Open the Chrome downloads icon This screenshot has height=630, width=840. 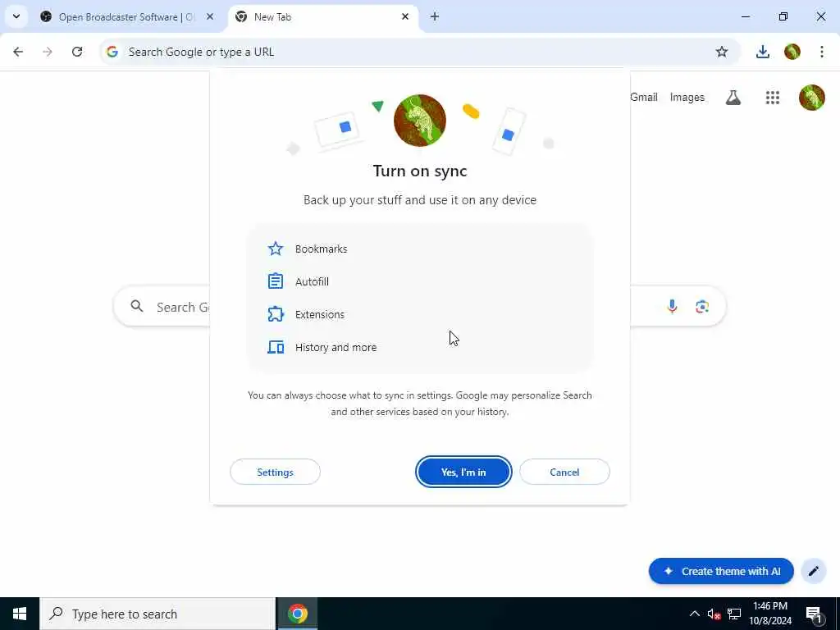click(x=762, y=52)
